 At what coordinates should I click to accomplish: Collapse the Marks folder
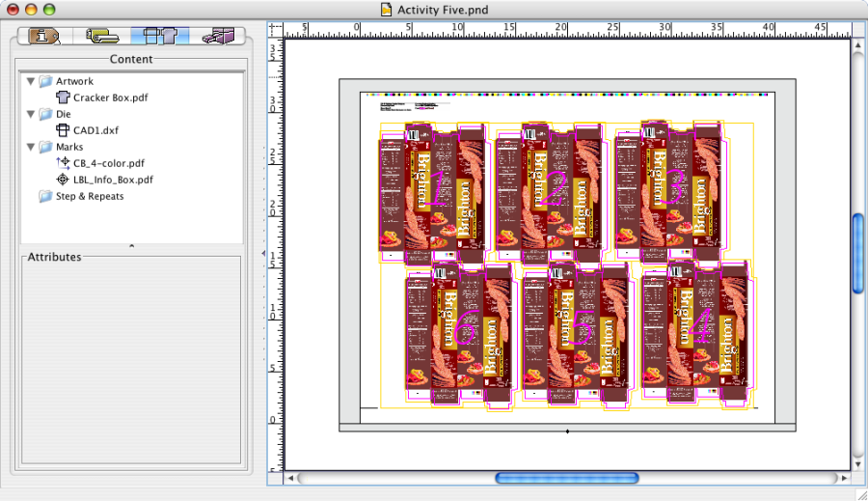point(31,147)
